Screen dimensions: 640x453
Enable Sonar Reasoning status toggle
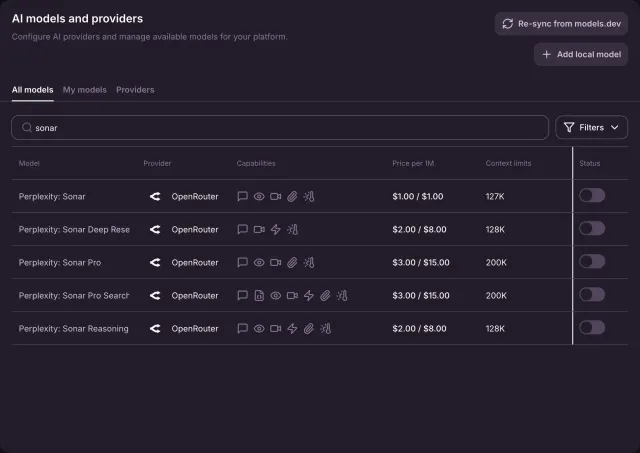tap(592, 328)
